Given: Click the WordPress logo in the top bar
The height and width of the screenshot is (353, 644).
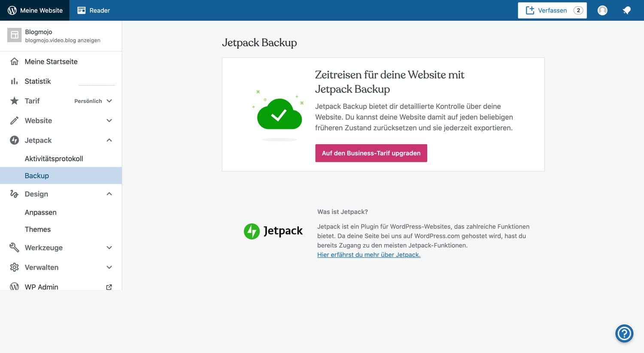Looking at the screenshot, I should pyautogui.click(x=11, y=10).
